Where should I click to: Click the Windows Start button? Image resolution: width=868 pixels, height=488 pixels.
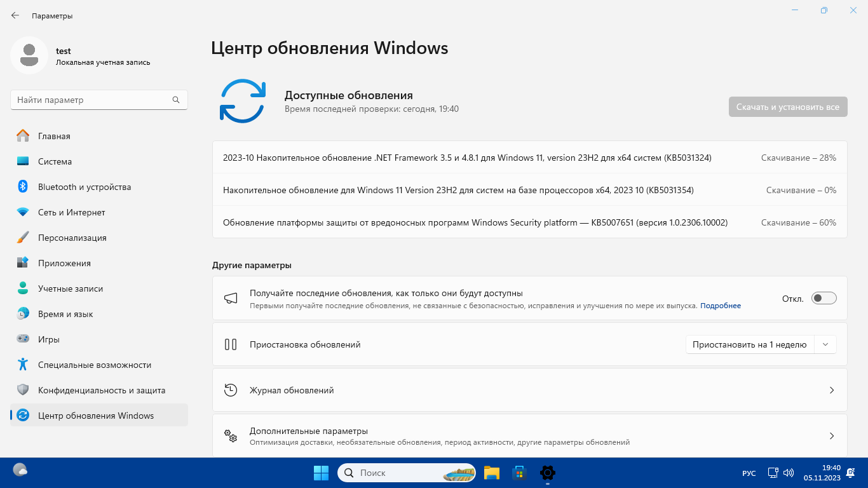point(321,473)
